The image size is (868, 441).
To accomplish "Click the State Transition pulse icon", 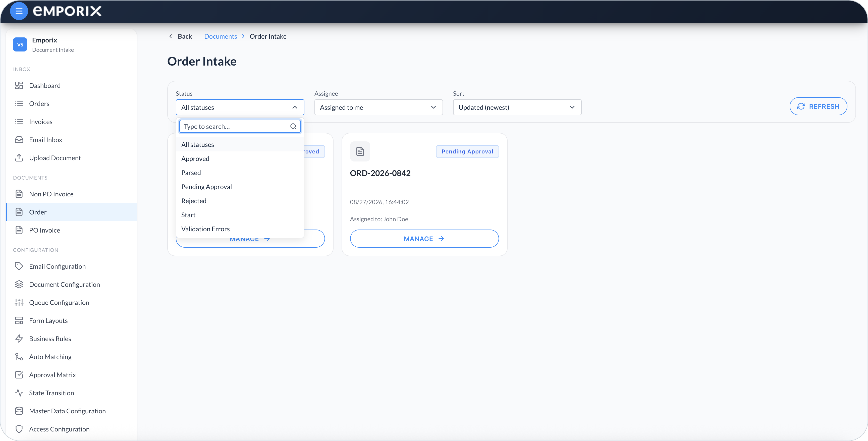I will tap(19, 393).
